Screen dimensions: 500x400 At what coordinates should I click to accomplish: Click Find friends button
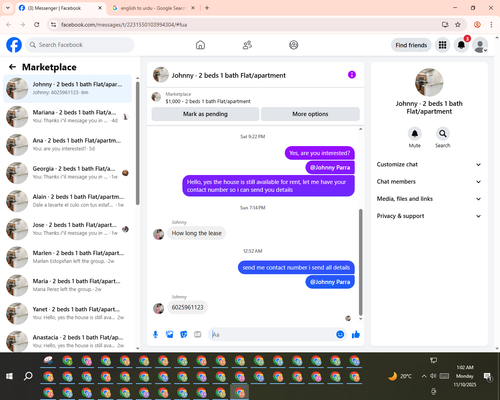[x=411, y=45]
